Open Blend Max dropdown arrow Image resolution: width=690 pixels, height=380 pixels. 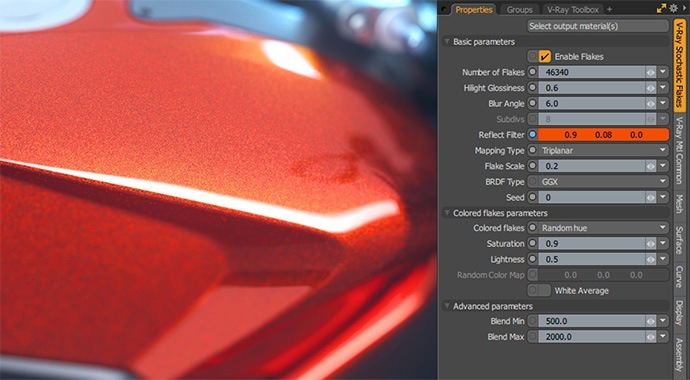click(663, 337)
